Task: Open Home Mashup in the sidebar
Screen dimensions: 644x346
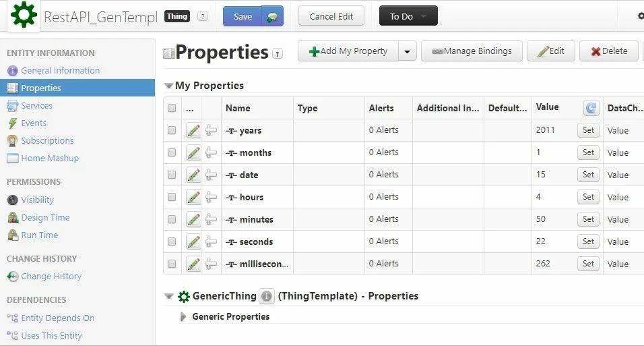Action: pos(50,158)
